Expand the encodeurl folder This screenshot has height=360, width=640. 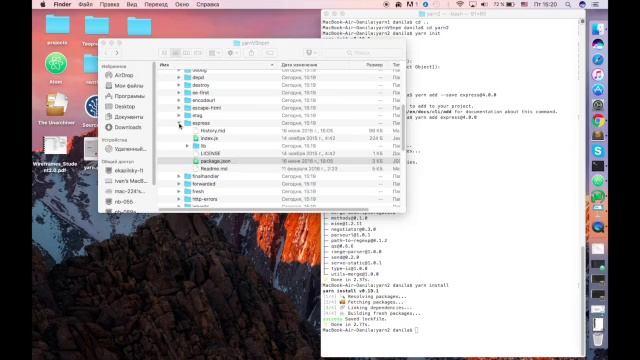point(178,100)
